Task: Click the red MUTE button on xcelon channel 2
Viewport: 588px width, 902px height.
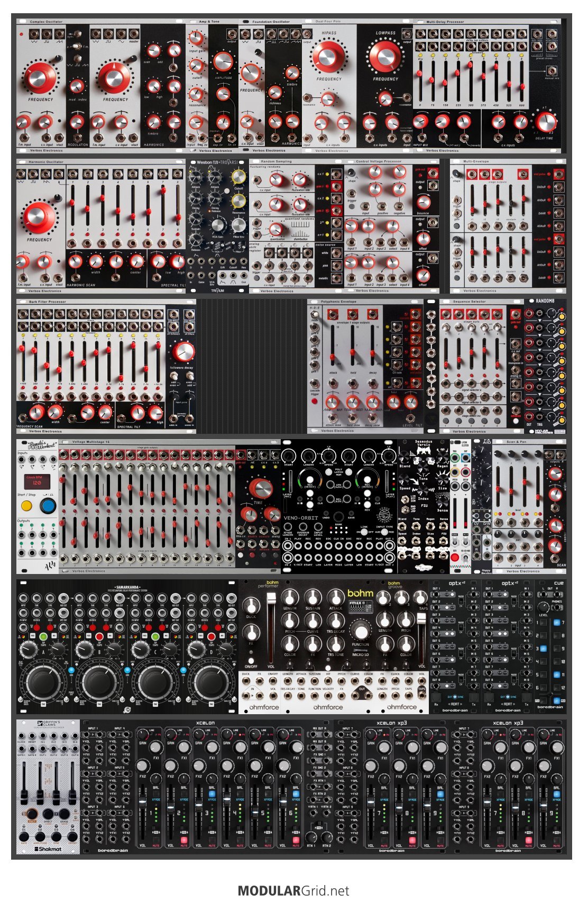Action: click(183, 840)
